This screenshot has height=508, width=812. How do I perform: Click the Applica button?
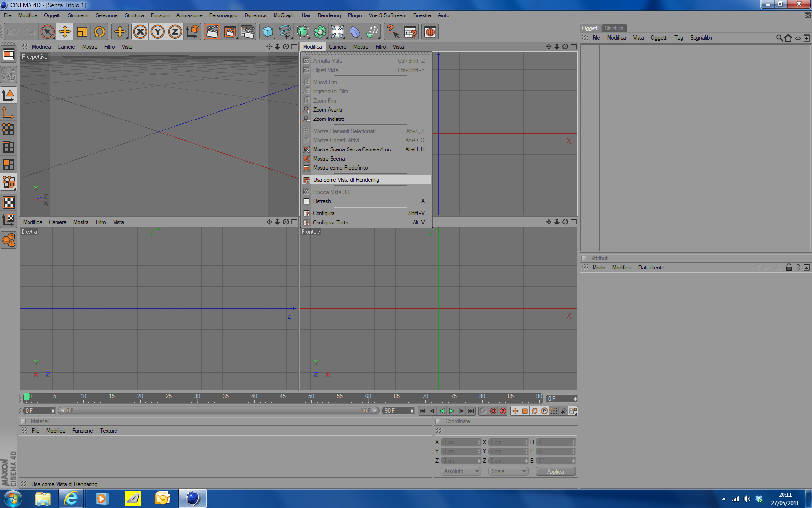[x=555, y=471]
